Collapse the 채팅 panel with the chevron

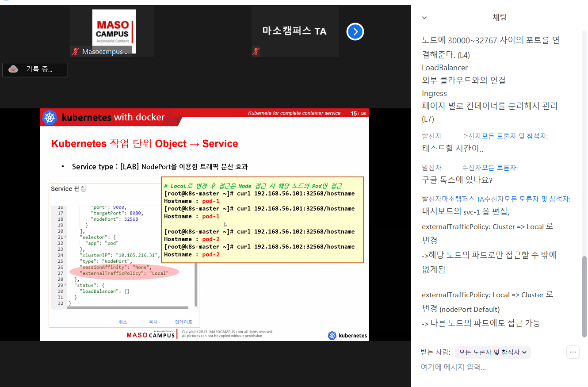click(424, 18)
